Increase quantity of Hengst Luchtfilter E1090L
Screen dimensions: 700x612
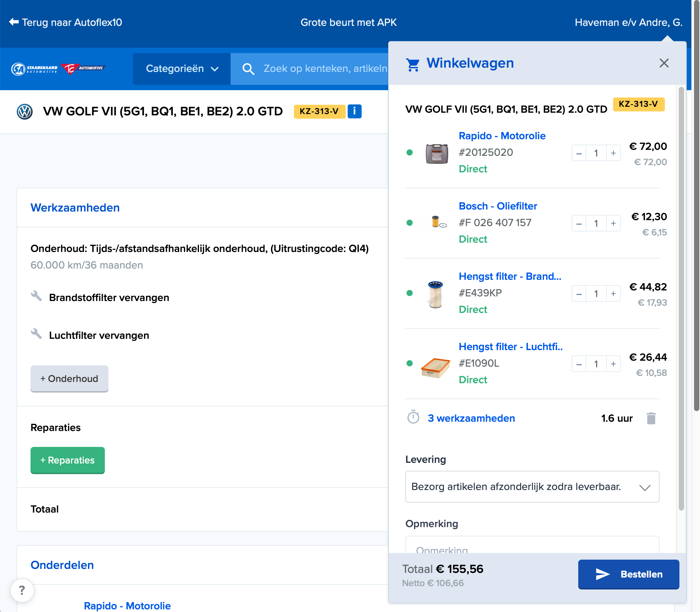(613, 364)
